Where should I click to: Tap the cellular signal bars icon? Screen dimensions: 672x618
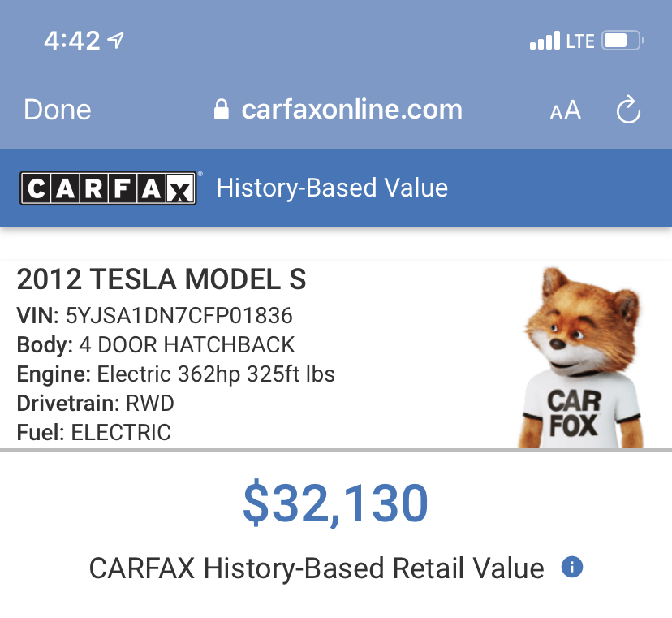pyautogui.click(x=544, y=41)
